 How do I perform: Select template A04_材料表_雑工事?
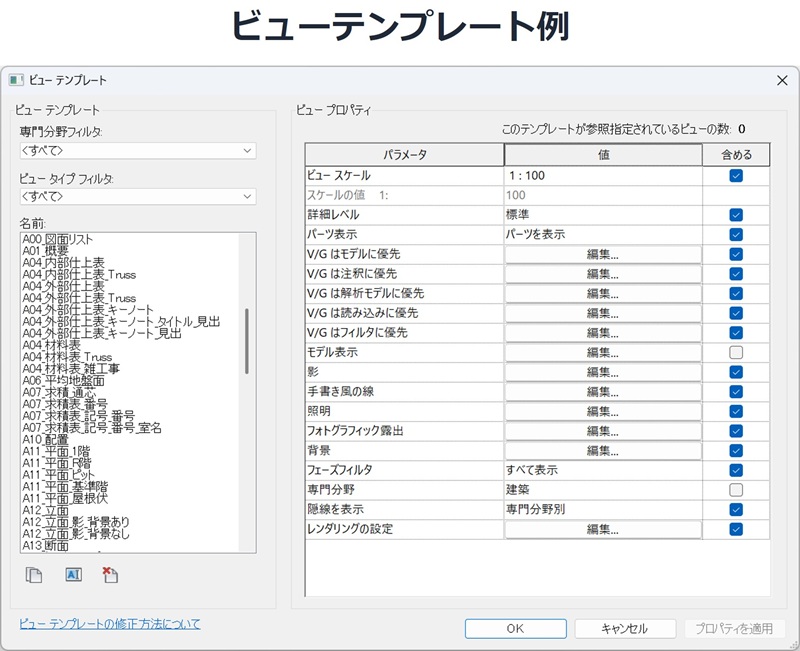pos(71,368)
